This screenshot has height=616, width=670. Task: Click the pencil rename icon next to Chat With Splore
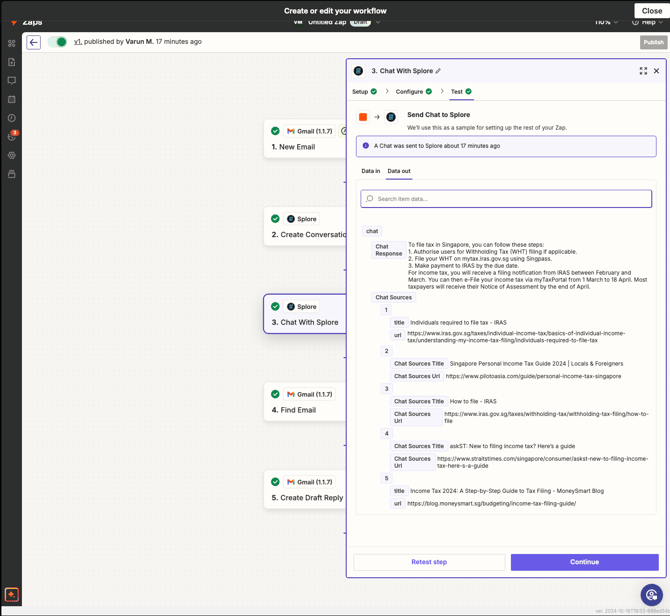tap(438, 71)
